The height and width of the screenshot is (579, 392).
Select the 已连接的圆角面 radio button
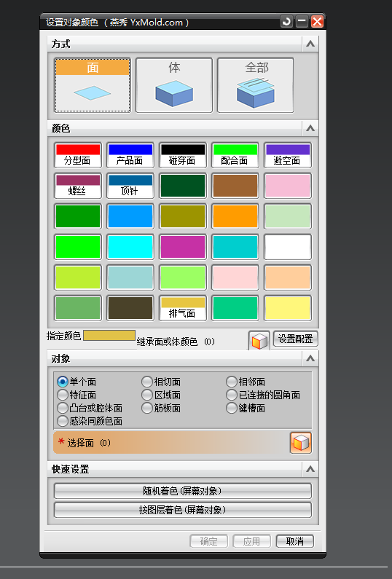[x=232, y=395]
